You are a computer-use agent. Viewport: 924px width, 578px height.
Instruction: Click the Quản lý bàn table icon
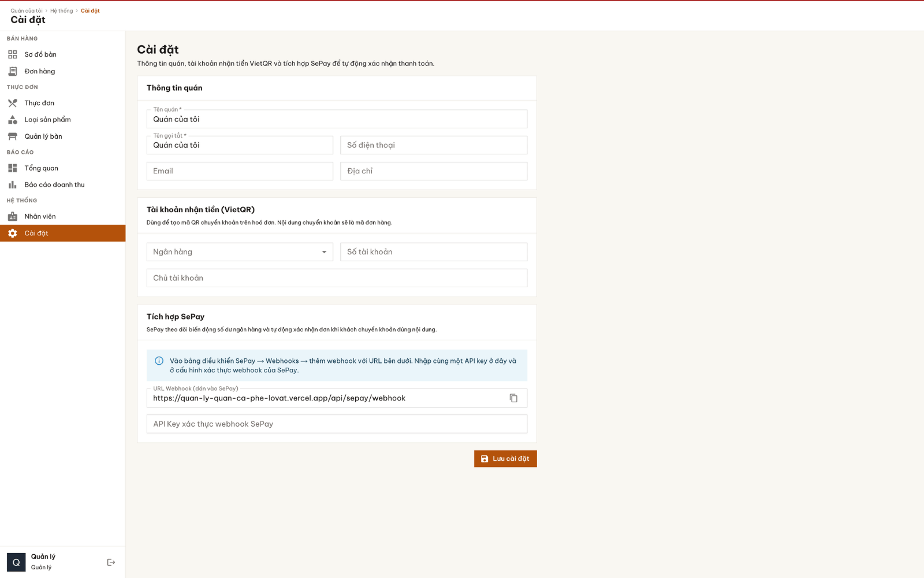[x=13, y=136]
